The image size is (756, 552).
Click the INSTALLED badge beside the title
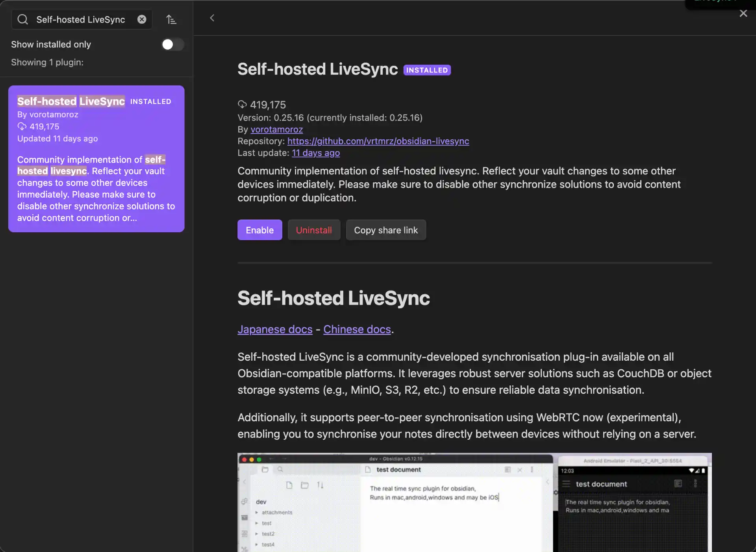(427, 70)
